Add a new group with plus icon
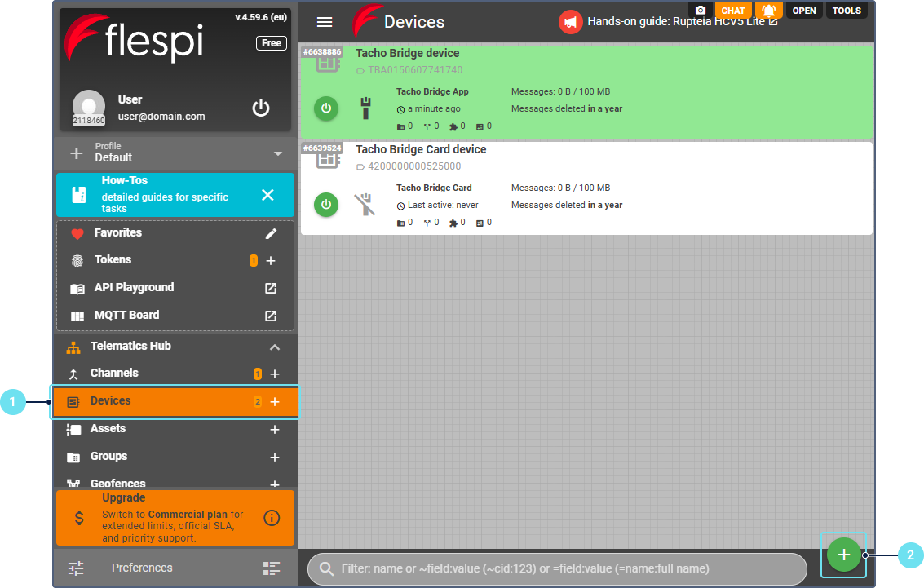The height and width of the screenshot is (588, 924). coord(275,458)
